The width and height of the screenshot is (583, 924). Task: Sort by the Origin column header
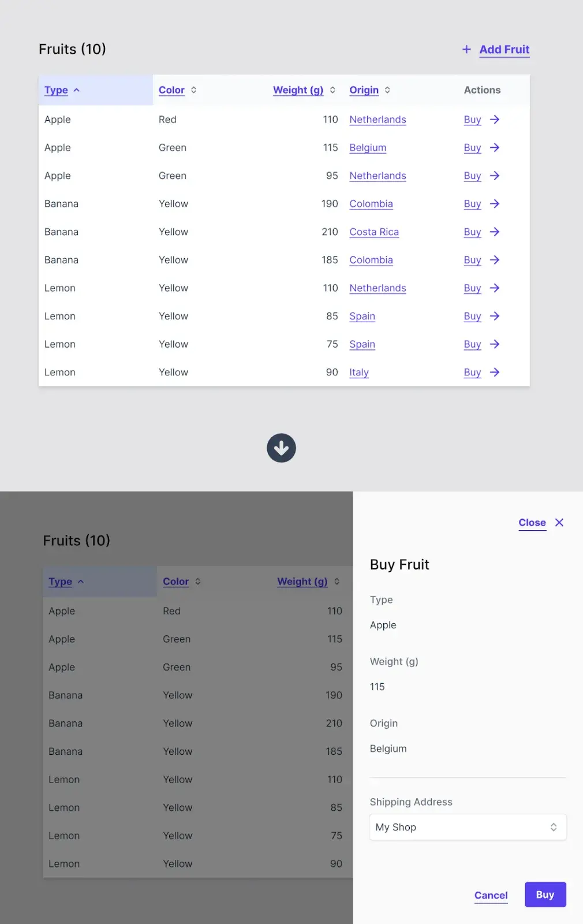(364, 90)
